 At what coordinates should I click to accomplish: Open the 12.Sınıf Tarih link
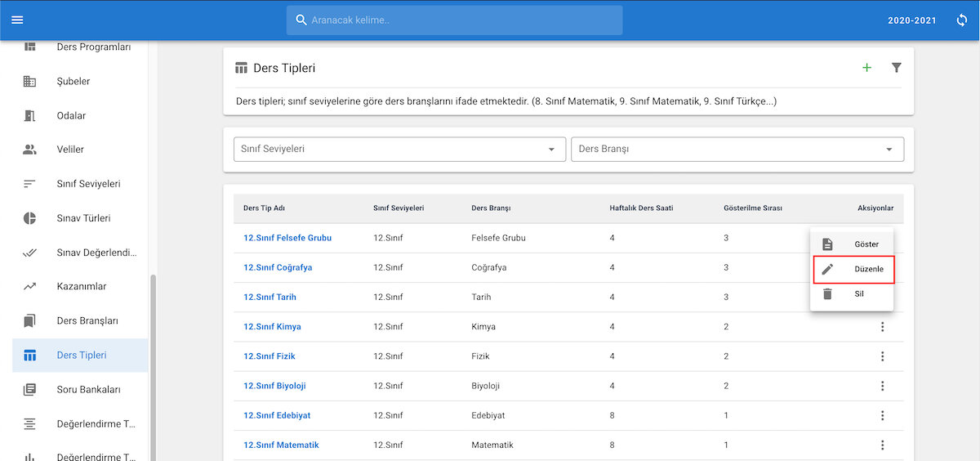tap(269, 297)
